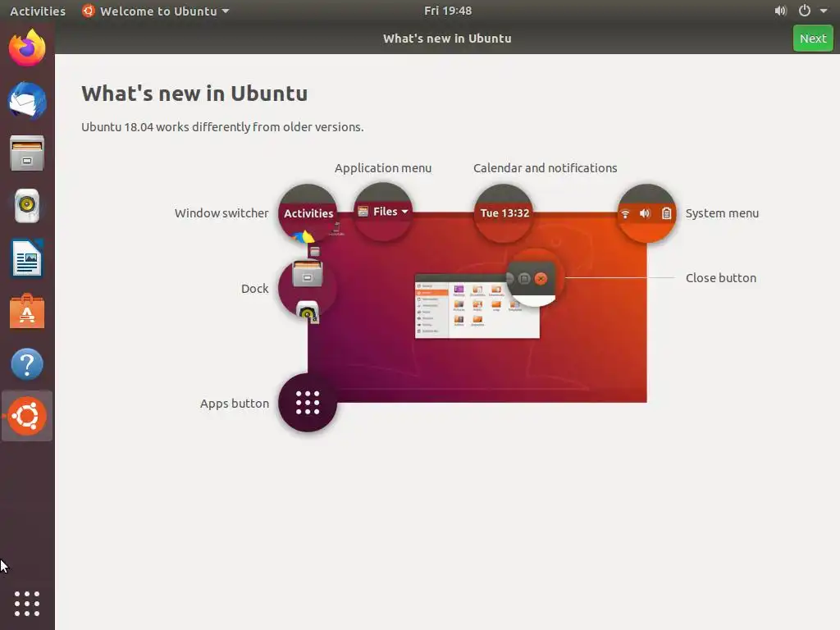The height and width of the screenshot is (630, 840).
Task: Click the system menu icons circle illustration
Action: 646,213
